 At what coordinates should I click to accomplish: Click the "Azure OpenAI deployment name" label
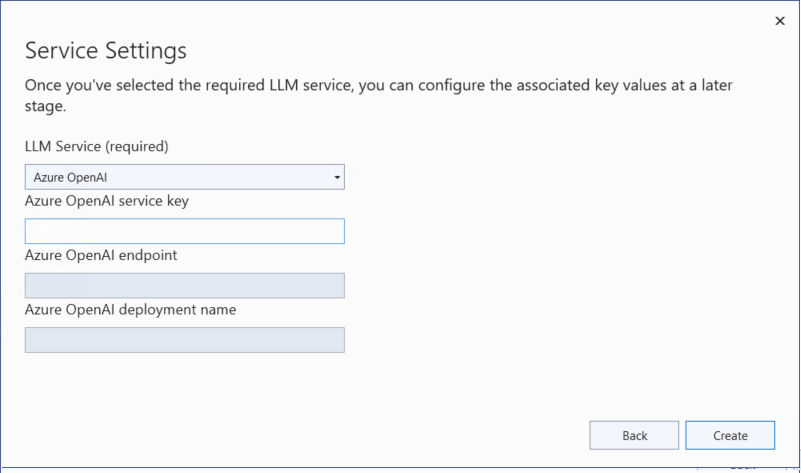[130, 309]
